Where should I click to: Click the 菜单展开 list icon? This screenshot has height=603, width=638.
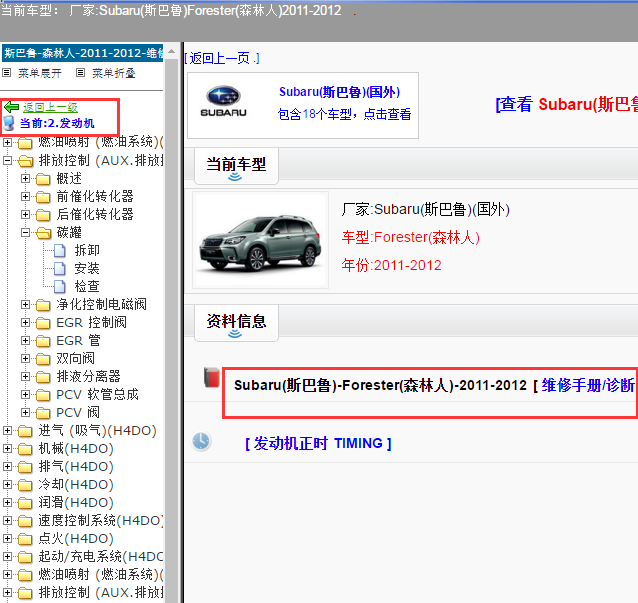(x=7, y=73)
